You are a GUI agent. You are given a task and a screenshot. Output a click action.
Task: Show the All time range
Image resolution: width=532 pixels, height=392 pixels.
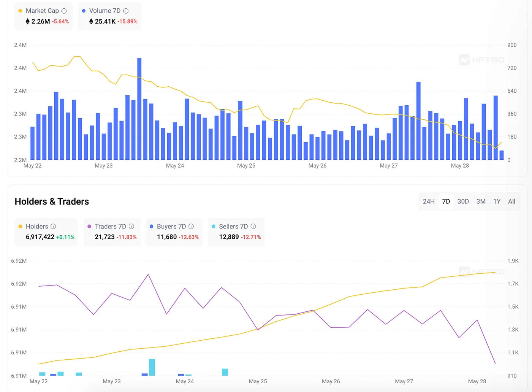(x=511, y=202)
